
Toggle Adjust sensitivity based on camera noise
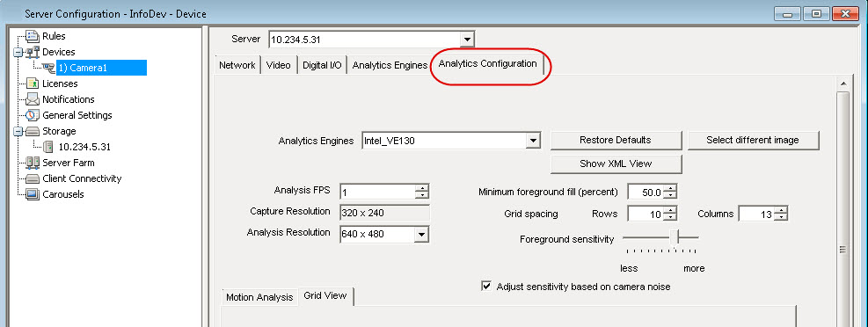click(x=486, y=287)
